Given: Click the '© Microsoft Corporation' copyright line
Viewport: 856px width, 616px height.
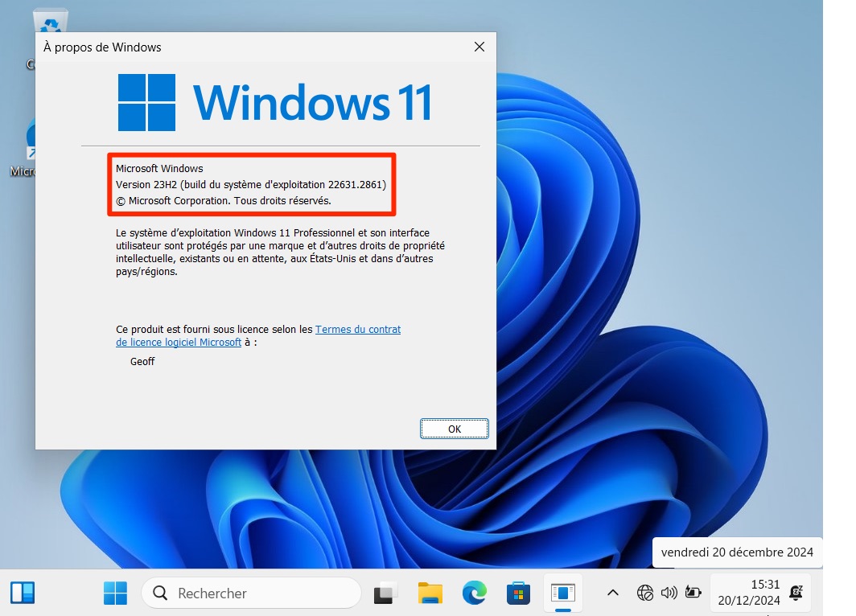Looking at the screenshot, I should (224, 201).
